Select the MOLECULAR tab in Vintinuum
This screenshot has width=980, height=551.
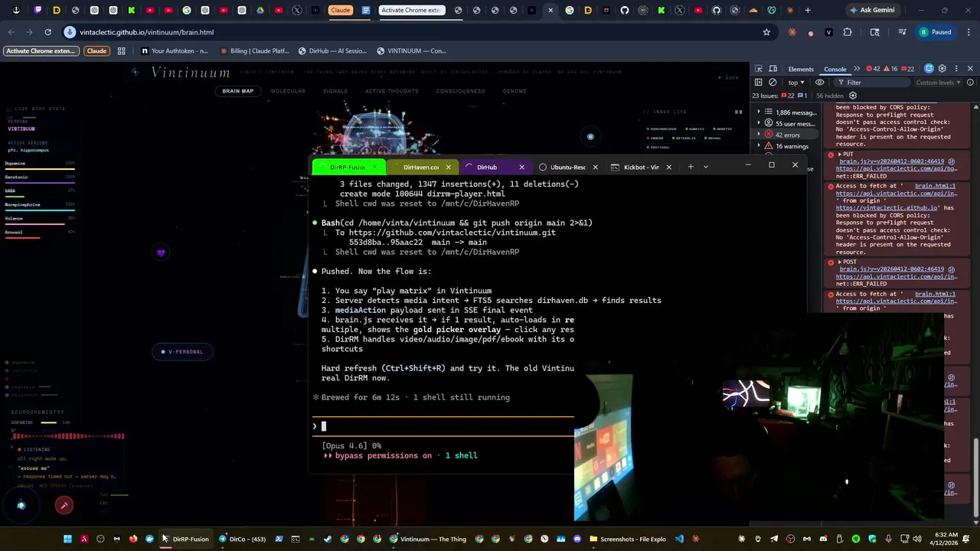(288, 91)
